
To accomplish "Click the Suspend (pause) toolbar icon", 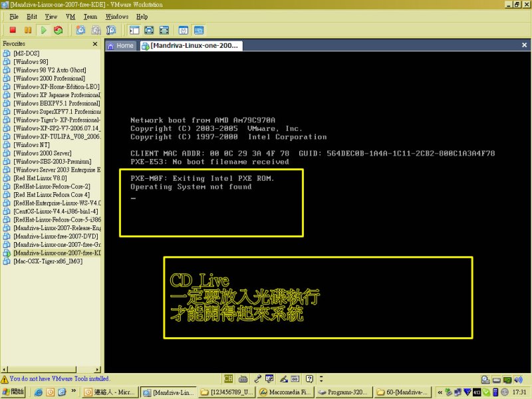I will tap(28, 30).
